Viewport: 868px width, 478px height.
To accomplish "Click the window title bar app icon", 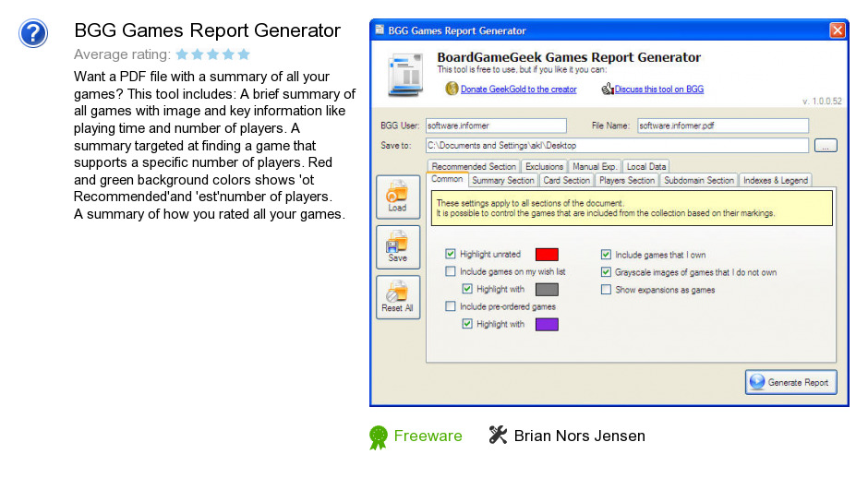I will 380,30.
